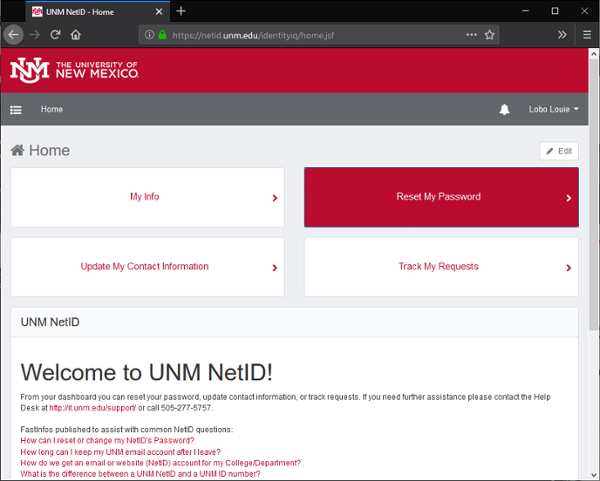The width and height of the screenshot is (600, 481).
Task: Reload the page with the refresh icon
Action: click(55, 35)
